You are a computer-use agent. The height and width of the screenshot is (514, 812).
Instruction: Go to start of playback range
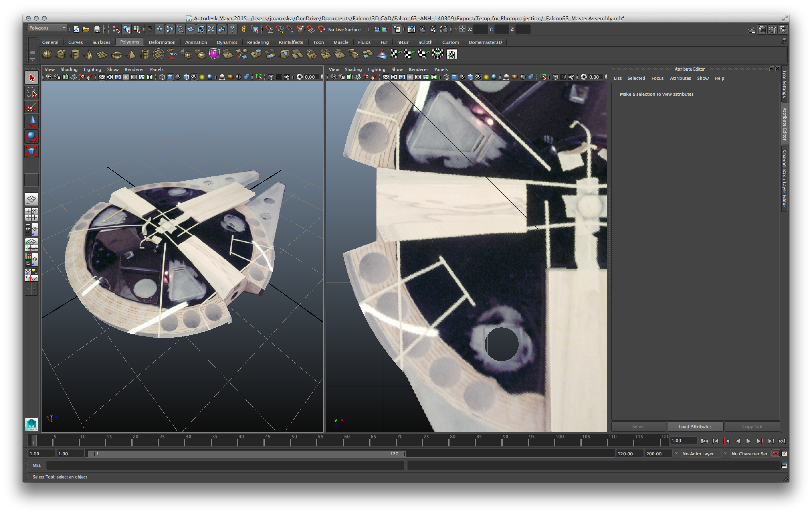coord(704,441)
